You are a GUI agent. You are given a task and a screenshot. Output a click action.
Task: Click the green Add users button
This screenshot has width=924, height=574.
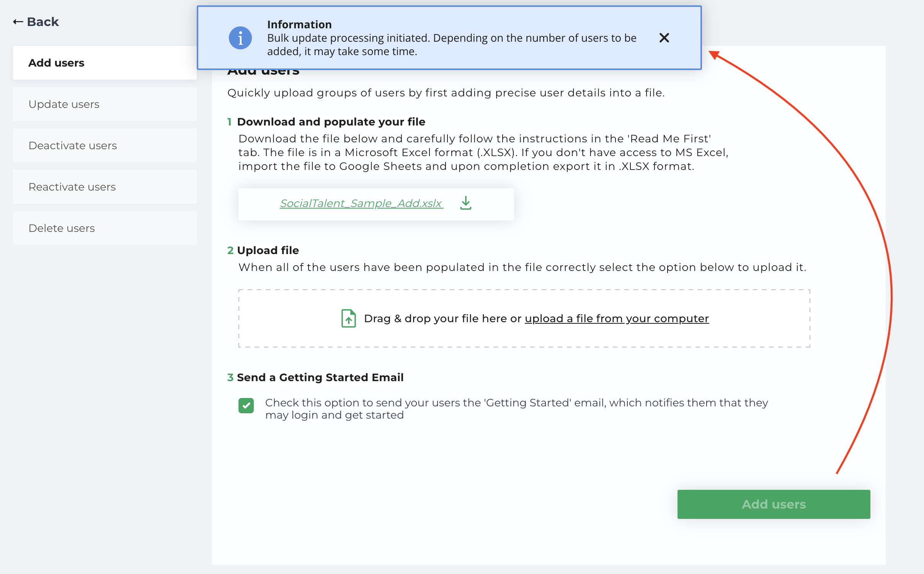coord(774,504)
